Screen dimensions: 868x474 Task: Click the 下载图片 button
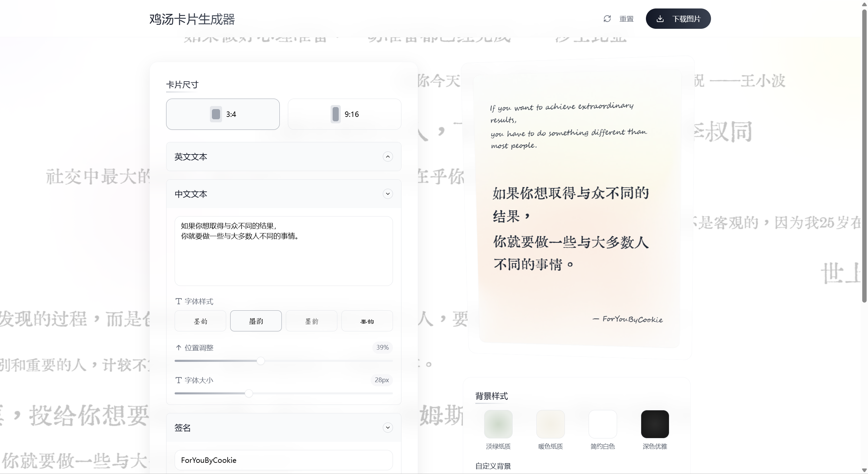[678, 19]
